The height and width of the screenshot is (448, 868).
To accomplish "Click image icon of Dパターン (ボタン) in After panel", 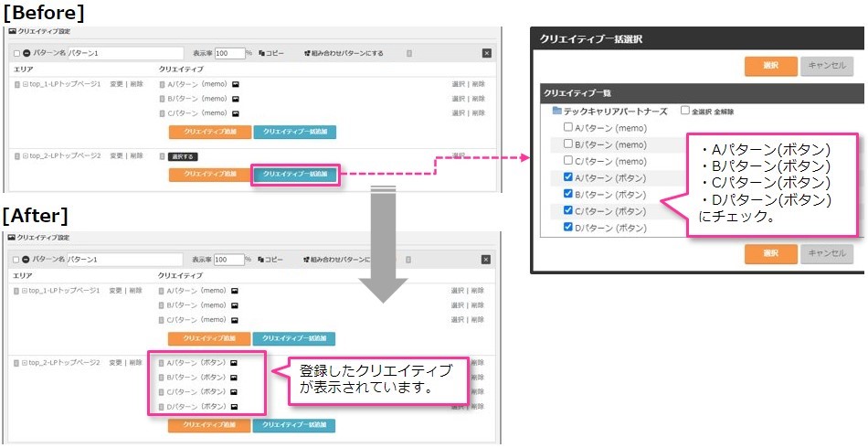I will [x=234, y=407].
